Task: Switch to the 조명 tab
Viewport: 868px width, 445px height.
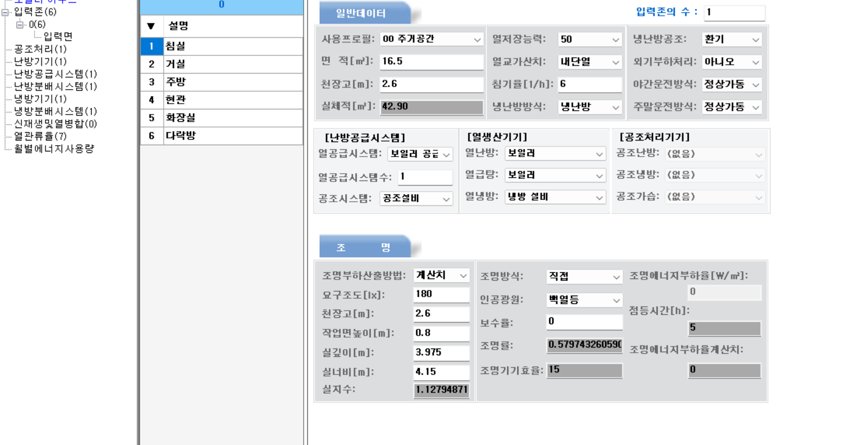Action: [363, 247]
